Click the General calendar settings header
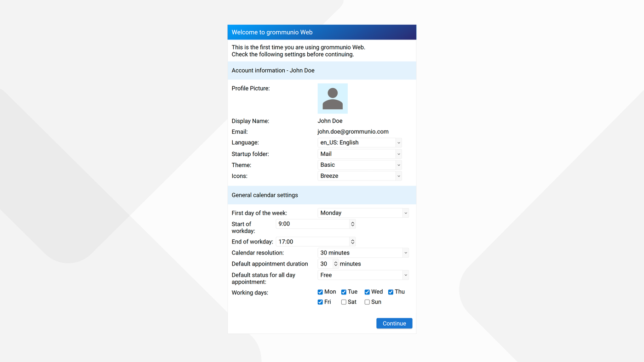Screen dimensions: 644x362 tap(322, 195)
